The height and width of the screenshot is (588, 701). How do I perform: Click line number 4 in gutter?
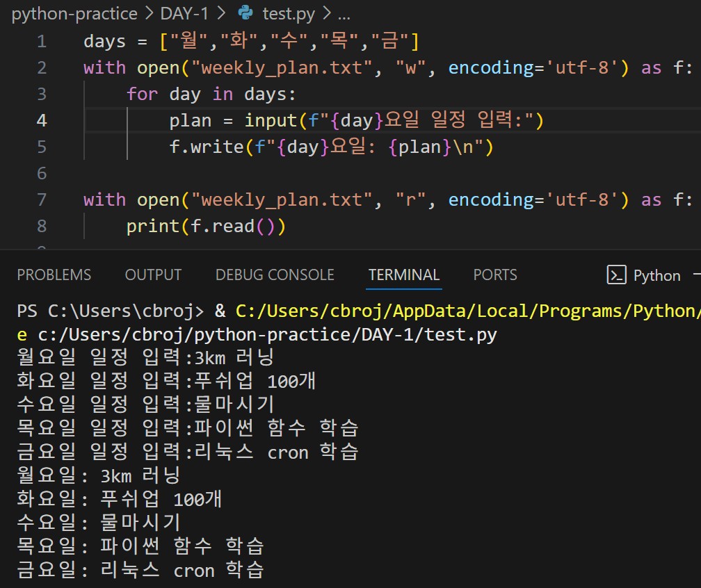(42, 121)
